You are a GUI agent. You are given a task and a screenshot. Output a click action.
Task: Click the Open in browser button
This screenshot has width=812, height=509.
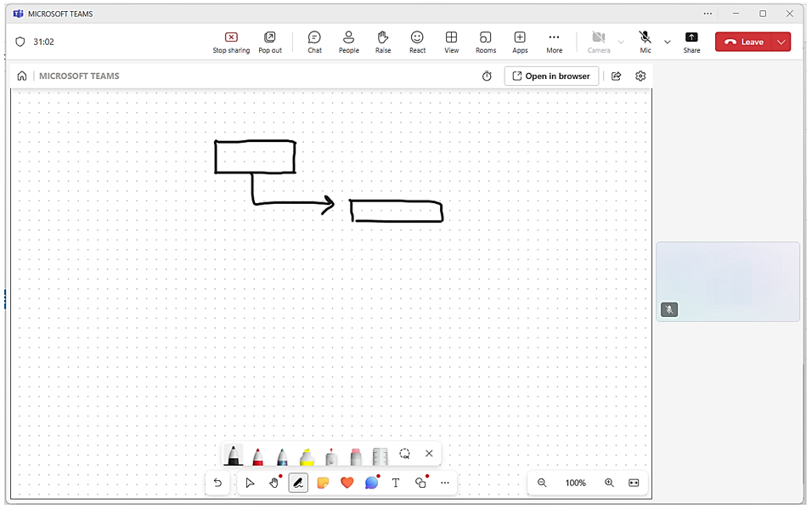pos(551,76)
